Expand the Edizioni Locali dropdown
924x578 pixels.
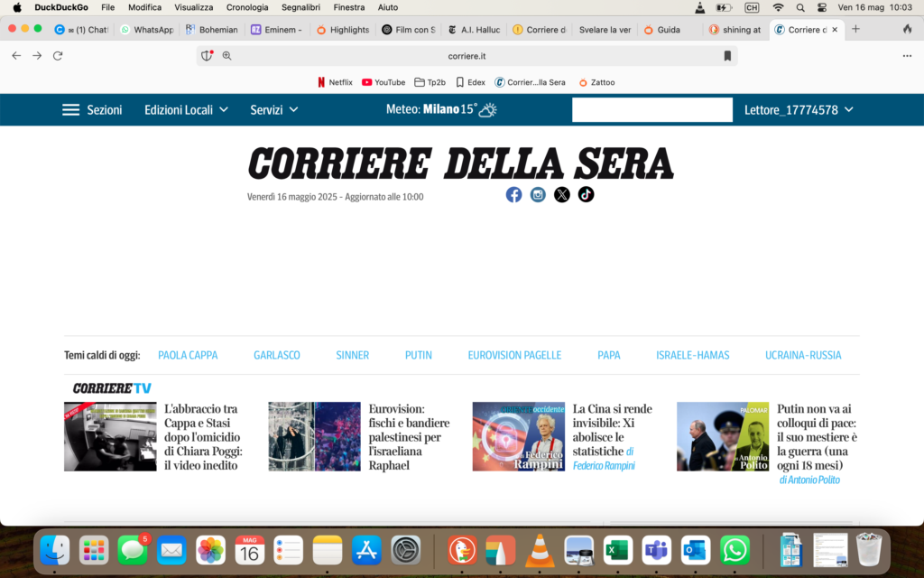[186, 110]
